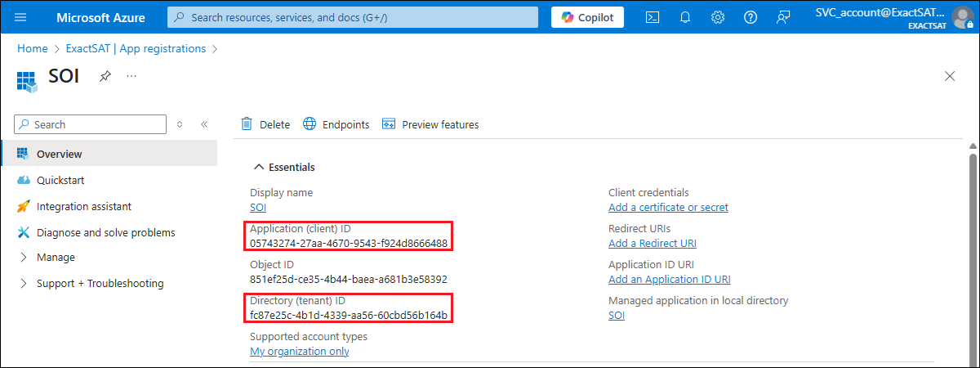Delete the app registration
980x368 pixels.
pos(265,124)
